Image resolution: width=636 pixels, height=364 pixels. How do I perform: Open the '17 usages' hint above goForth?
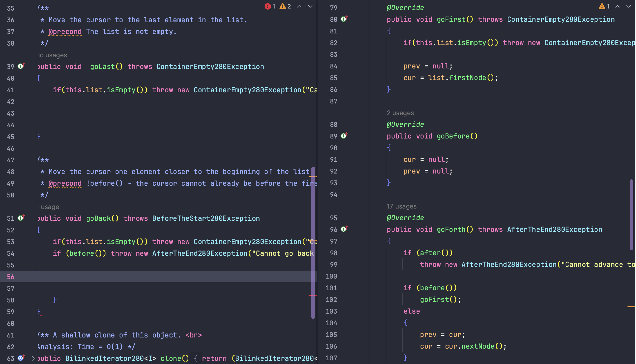402,206
